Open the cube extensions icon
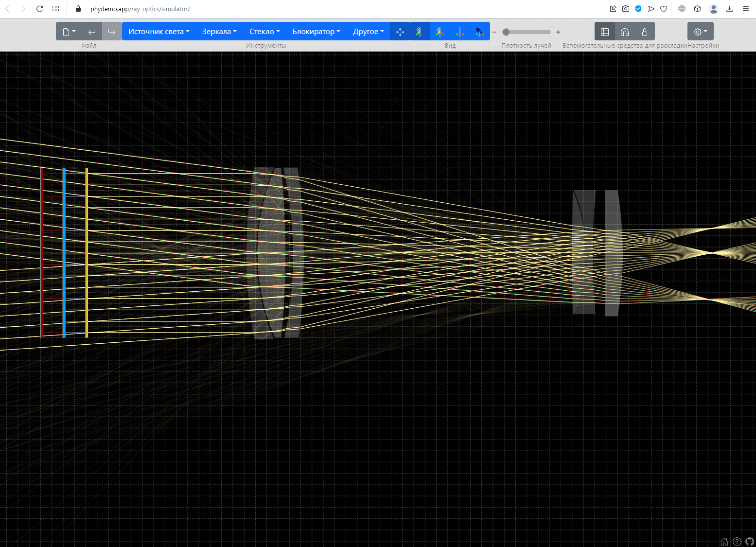This screenshot has height=547, width=756. (698, 9)
